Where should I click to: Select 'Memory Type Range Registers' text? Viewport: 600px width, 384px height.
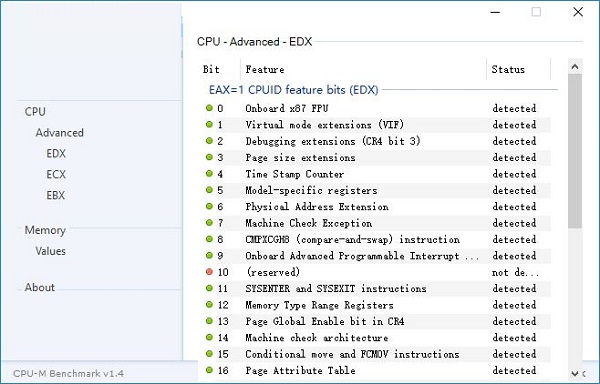pos(319,305)
